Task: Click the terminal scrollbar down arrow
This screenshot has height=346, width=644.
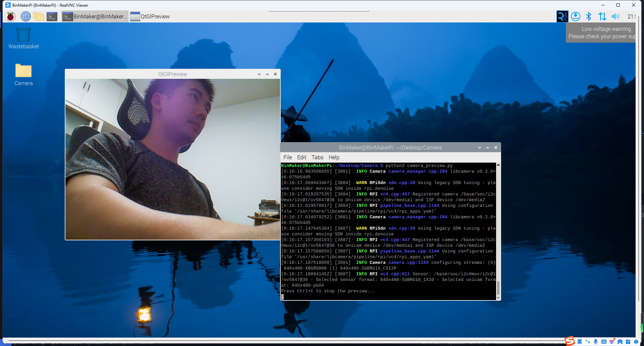Action: point(498,298)
